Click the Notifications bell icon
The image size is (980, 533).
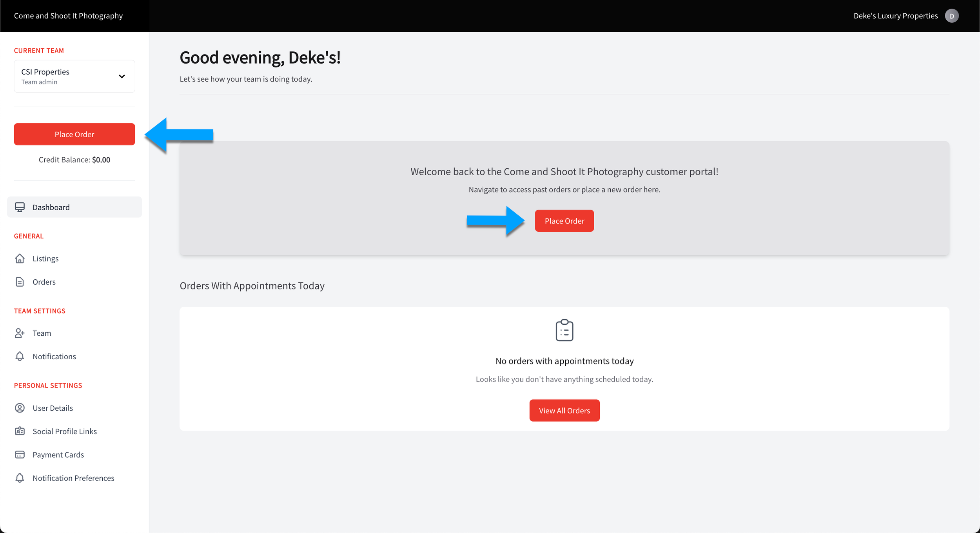point(20,357)
